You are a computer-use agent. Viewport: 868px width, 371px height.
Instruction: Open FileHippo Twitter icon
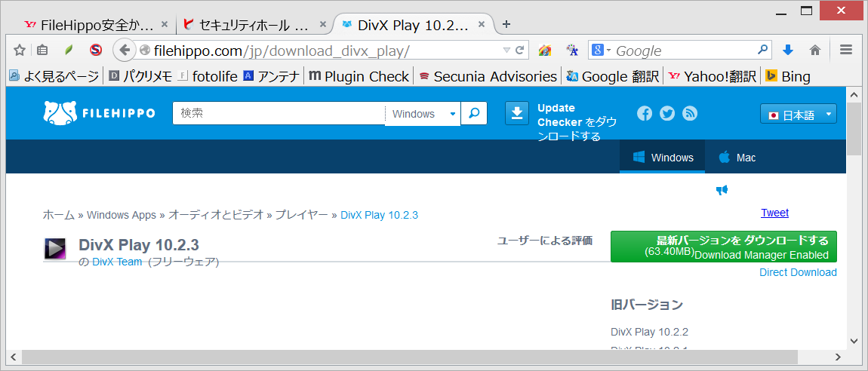pyautogui.click(x=667, y=113)
